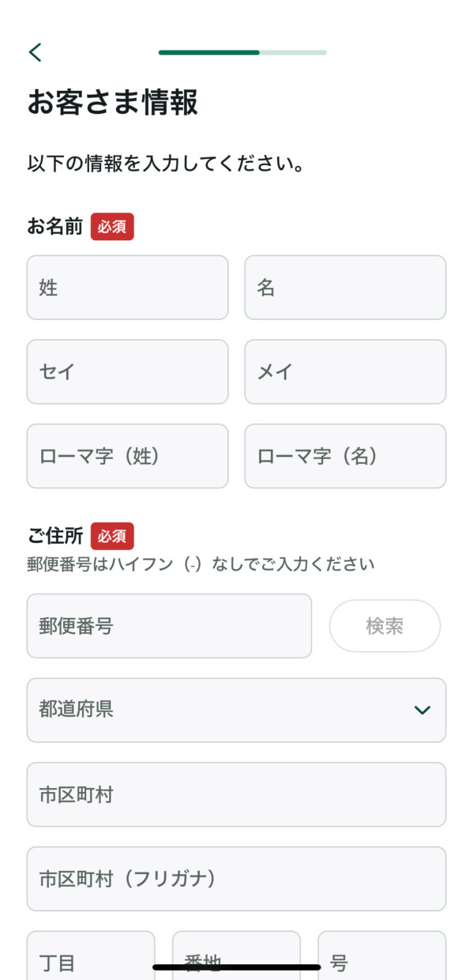
Task: Select the 名 input field
Action: [x=345, y=288]
